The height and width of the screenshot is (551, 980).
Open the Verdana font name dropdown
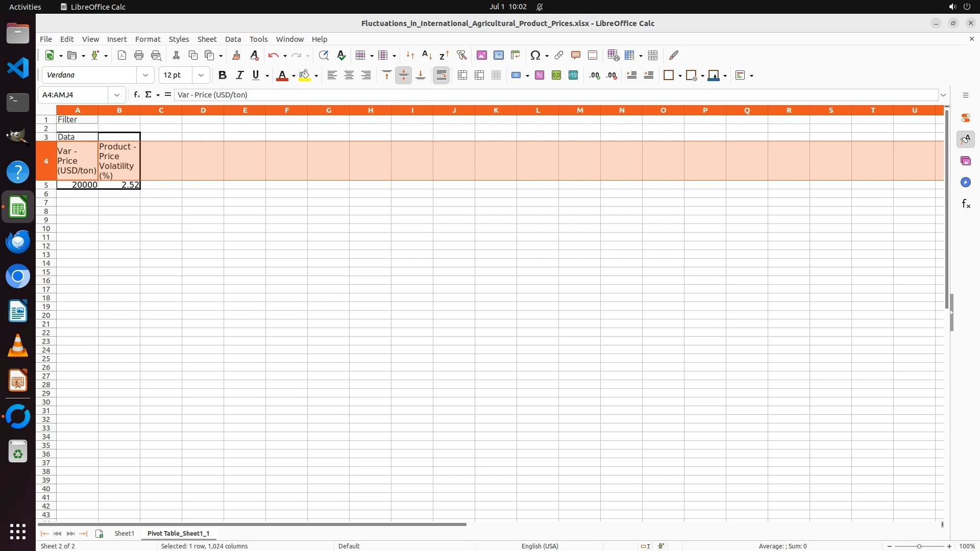click(x=145, y=76)
